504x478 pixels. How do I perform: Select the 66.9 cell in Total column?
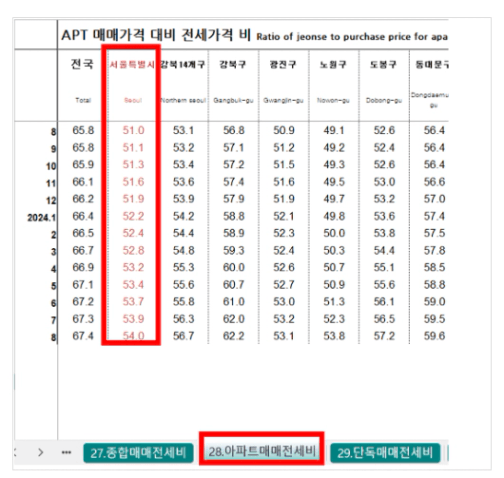pos(83,267)
